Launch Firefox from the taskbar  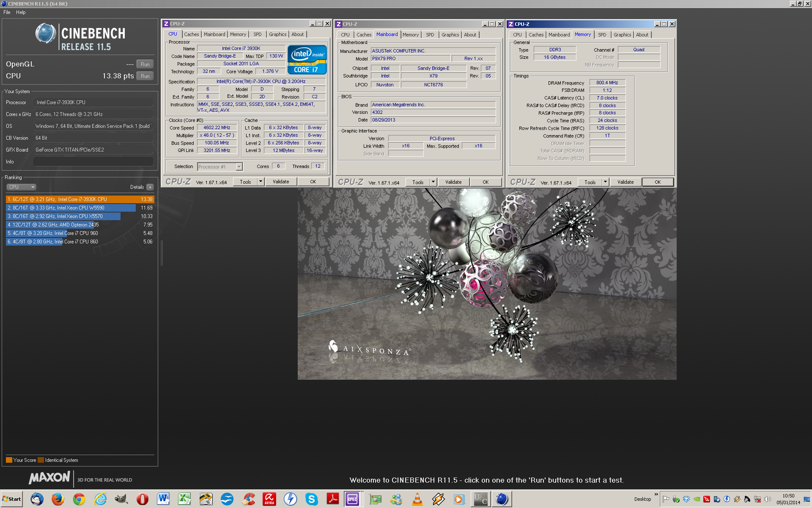tap(58, 499)
